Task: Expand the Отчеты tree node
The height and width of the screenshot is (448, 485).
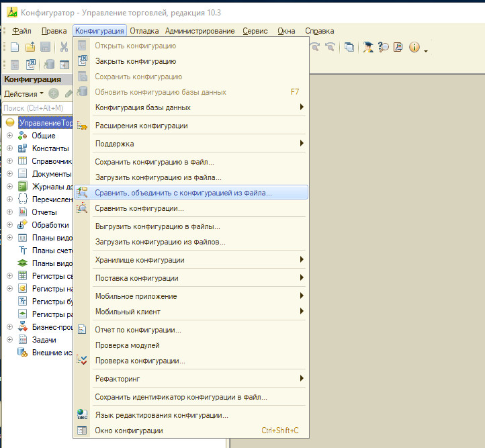Action: click(9, 212)
